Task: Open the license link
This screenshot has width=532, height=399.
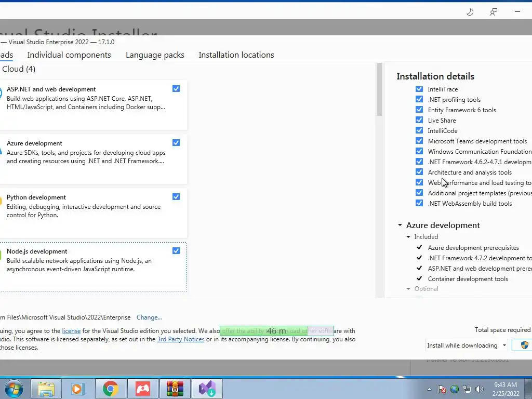Action: point(71,331)
